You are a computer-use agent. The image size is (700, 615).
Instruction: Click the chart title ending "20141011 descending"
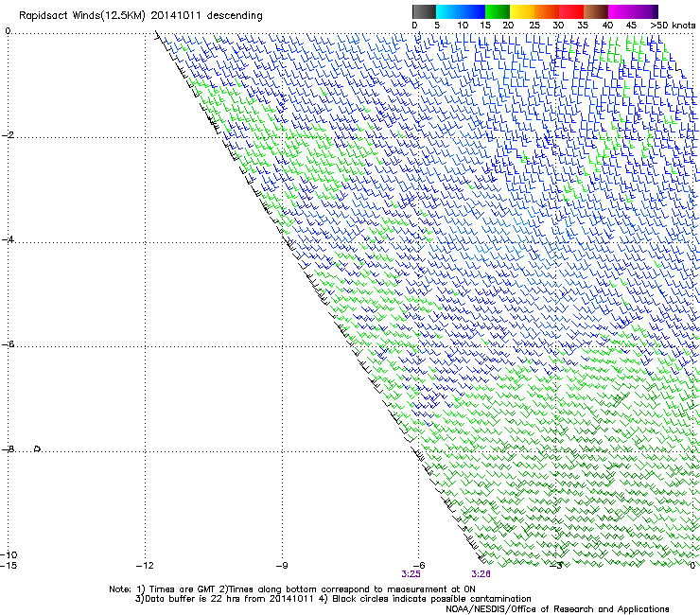pyautogui.click(x=141, y=16)
